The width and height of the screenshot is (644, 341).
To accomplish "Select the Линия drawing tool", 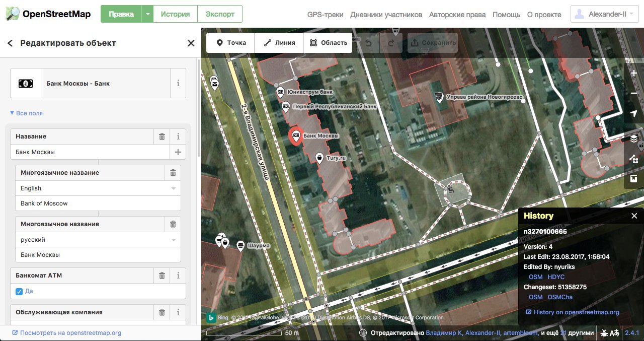I will point(279,43).
